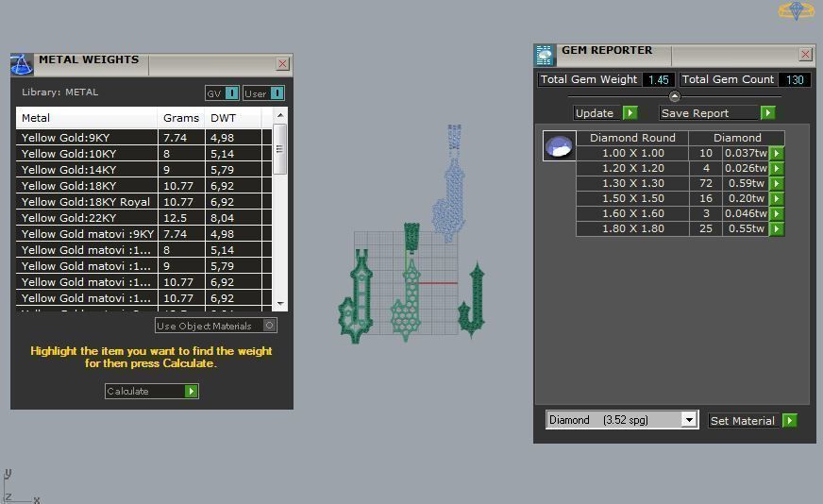Viewport: 823px width, 504px height.
Task: Click the Diamond column header in gem table
Action: click(x=737, y=138)
